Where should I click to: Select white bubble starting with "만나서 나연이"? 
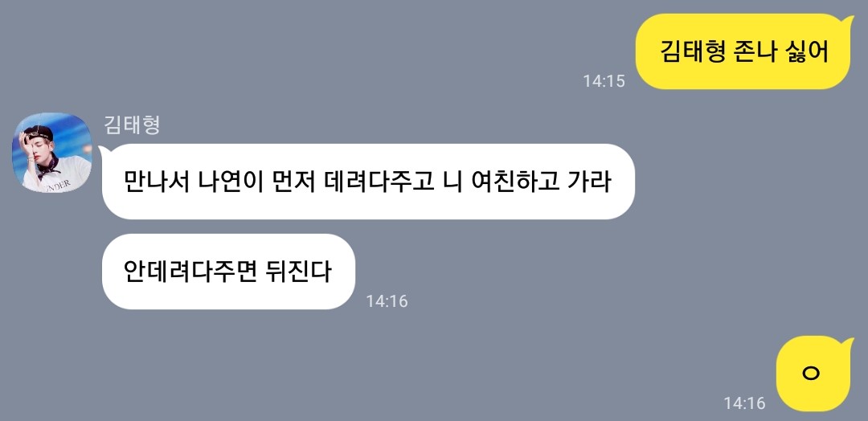(368, 182)
